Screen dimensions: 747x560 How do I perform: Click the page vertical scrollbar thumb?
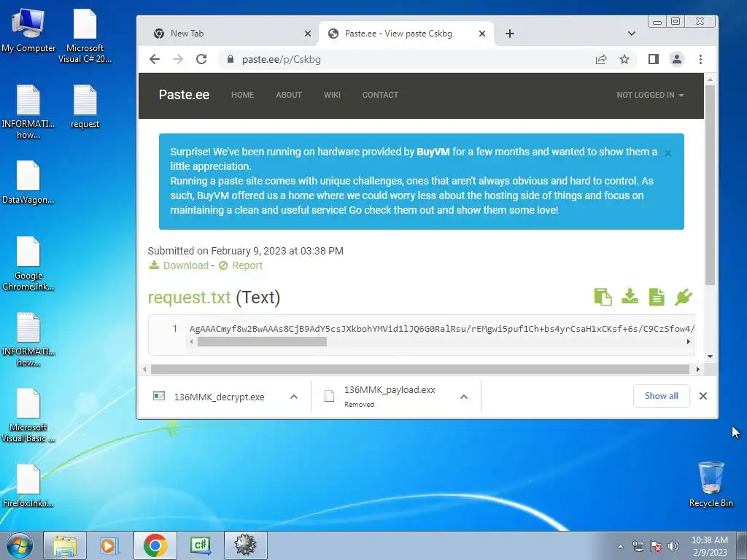[x=710, y=184]
